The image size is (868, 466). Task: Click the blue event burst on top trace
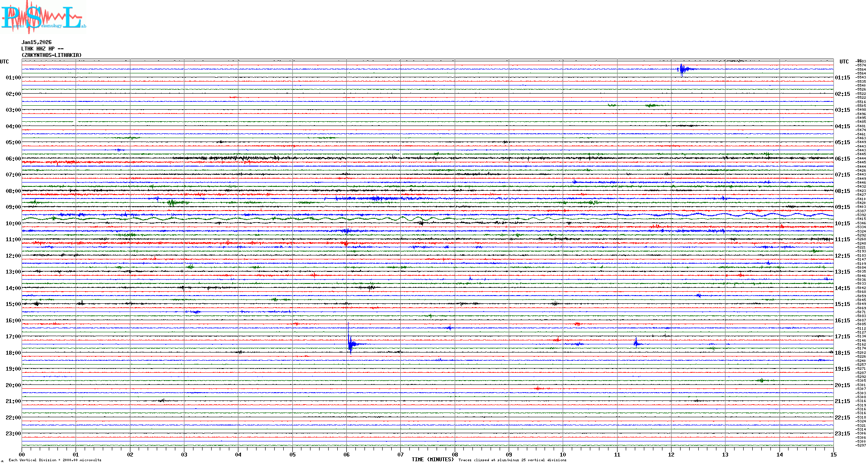(682, 69)
